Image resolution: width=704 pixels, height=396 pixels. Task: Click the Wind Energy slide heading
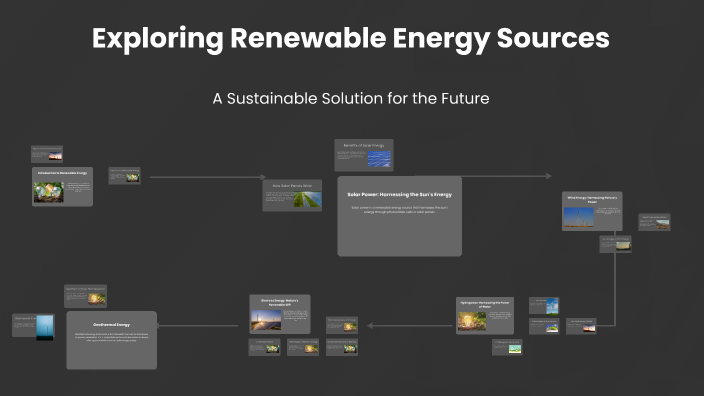coord(592,199)
